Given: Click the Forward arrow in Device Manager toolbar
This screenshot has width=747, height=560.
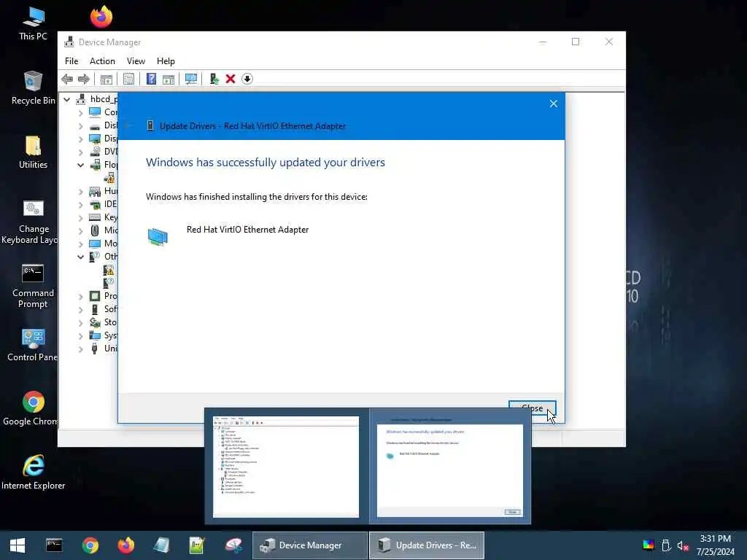Looking at the screenshot, I should [x=84, y=79].
